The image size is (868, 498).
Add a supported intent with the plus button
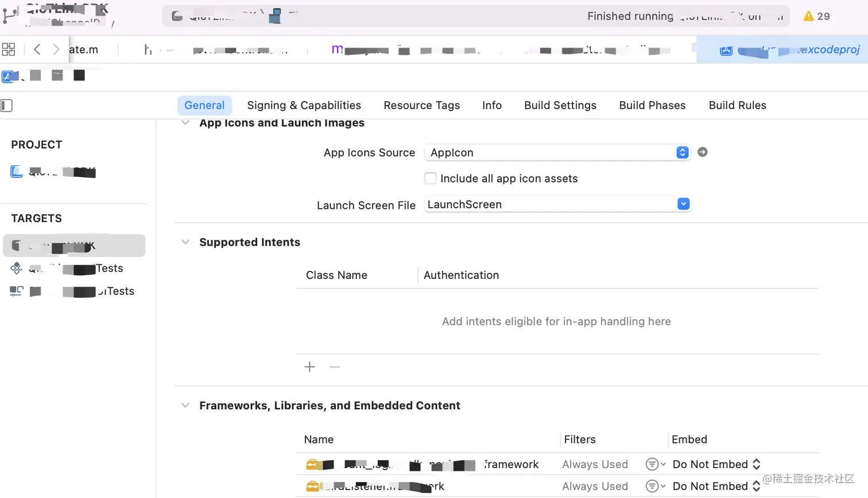[309, 367]
